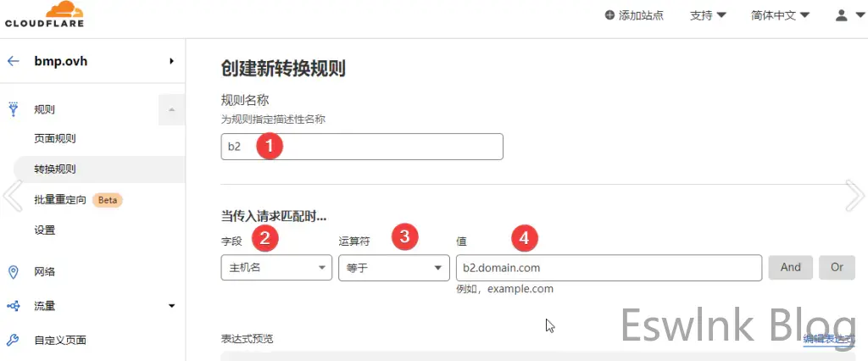Go to next slide with right chevron

(x=854, y=196)
